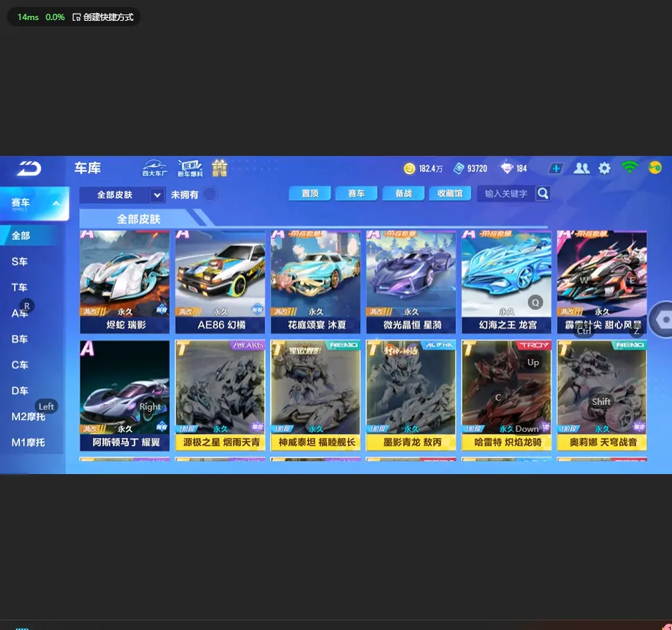Open the NEW 新车爆料 icon
Screen dimensions: 672x630
point(190,168)
